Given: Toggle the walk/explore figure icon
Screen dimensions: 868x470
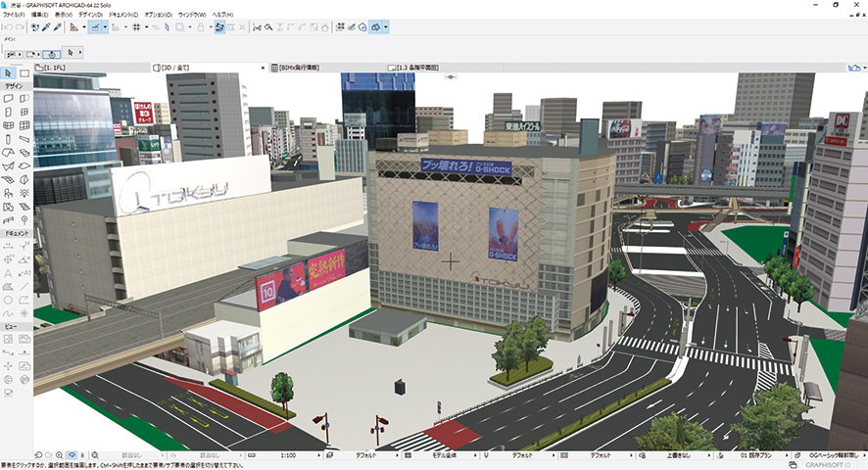Looking at the screenshot, I should click(x=83, y=455).
